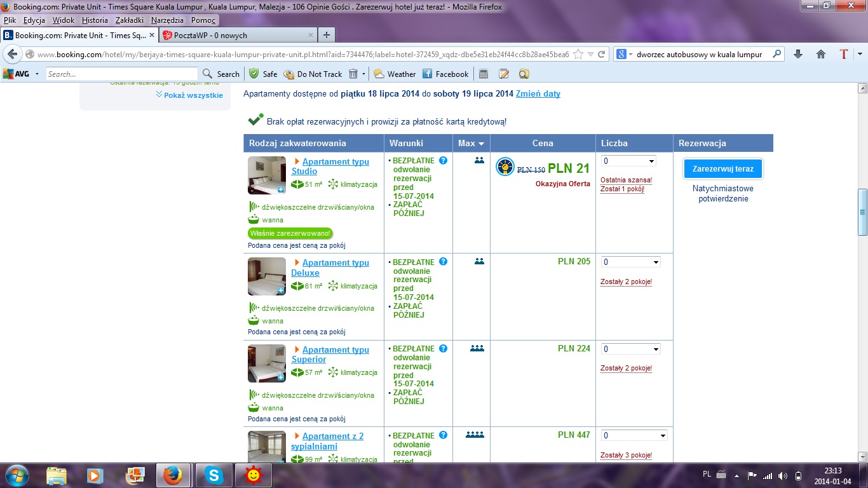Click the page vertical scrollbar thumb
This screenshot has height=488, width=868.
click(x=862, y=212)
